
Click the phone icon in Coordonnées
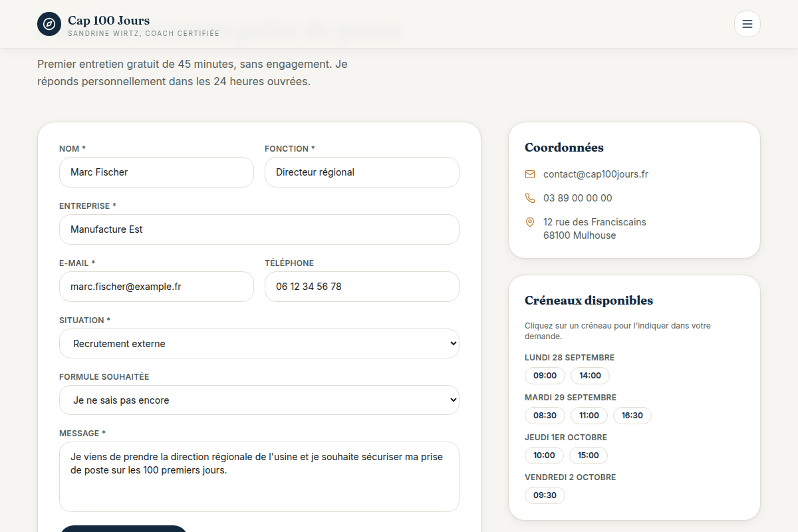(x=530, y=198)
